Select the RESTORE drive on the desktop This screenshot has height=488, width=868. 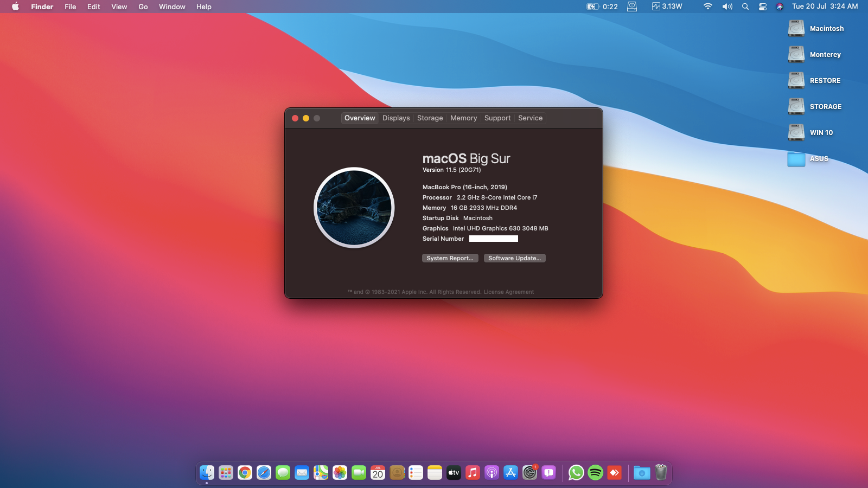point(796,80)
